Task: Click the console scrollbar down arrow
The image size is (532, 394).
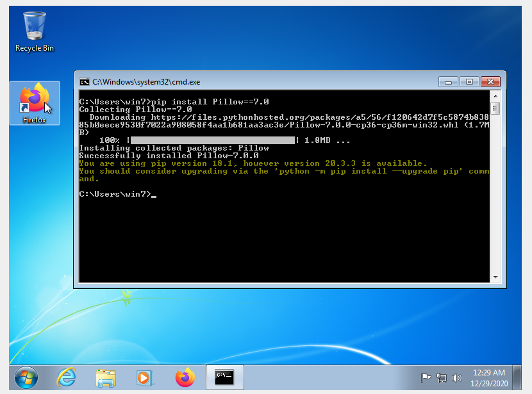Action: pos(495,277)
